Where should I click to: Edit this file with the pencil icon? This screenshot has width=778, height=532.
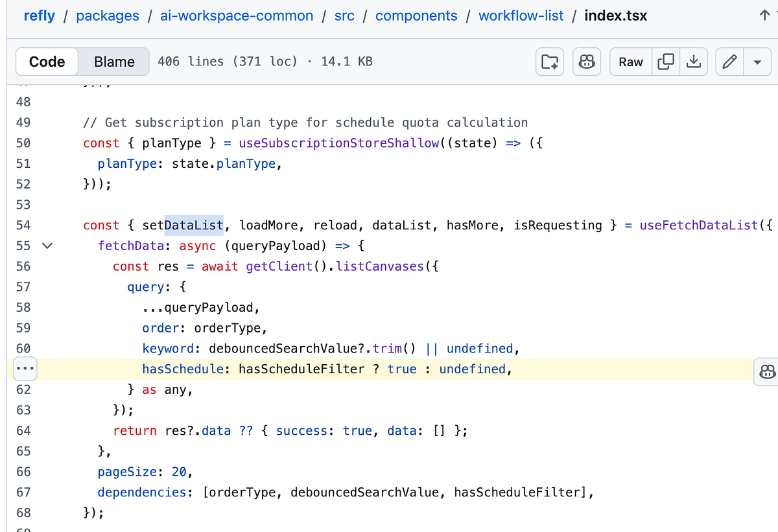pyautogui.click(x=729, y=62)
